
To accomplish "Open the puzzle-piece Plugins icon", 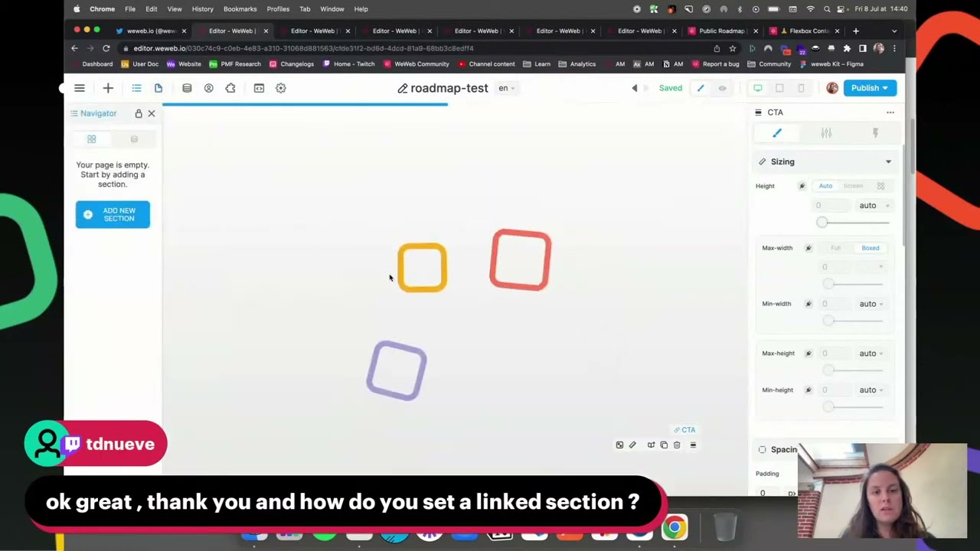I will (x=230, y=88).
